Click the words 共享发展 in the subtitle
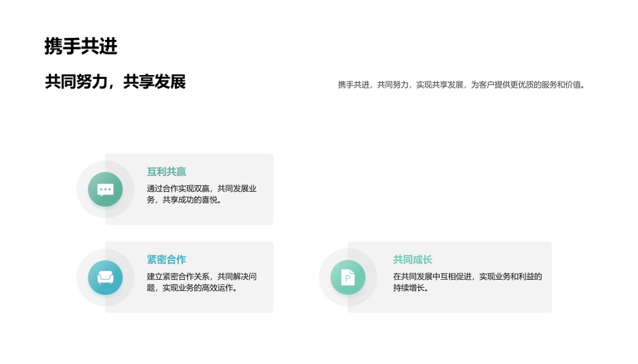This screenshot has width=638, height=364. click(155, 82)
